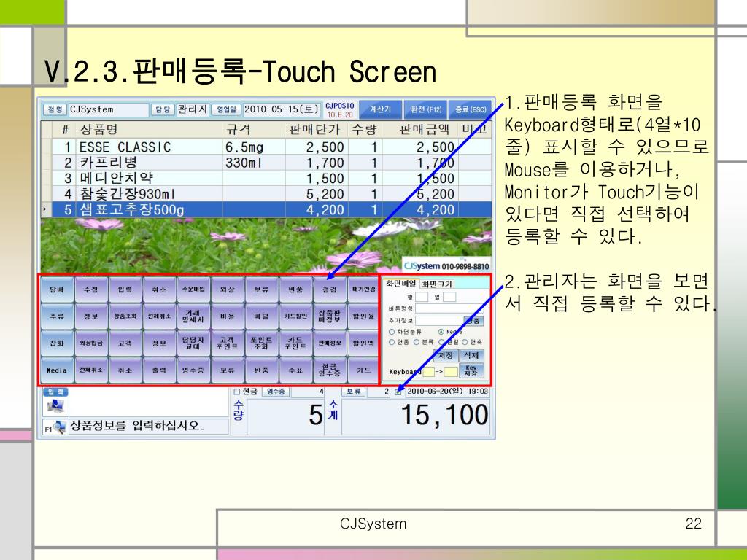Toggle the checkbox beside the date display
The width and height of the screenshot is (747, 560).
tap(398, 392)
